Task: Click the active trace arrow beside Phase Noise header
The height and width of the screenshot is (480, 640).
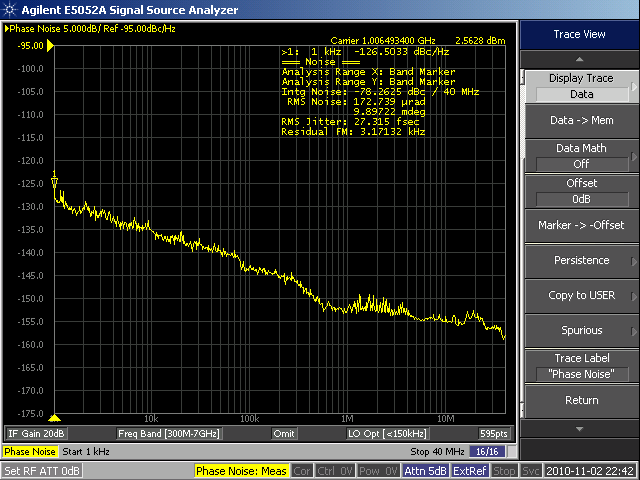Action: (x=7, y=29)
